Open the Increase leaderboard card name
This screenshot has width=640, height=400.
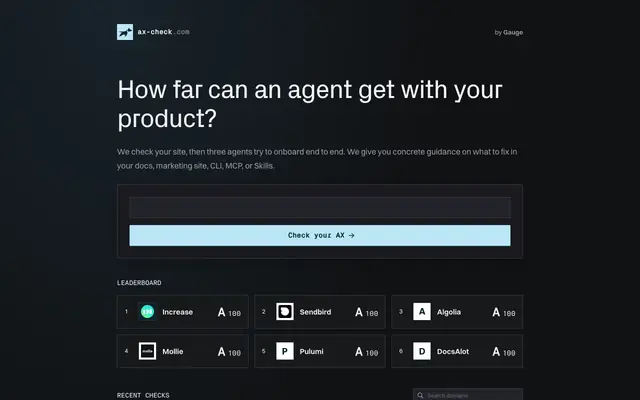click(x=178, y=312)
